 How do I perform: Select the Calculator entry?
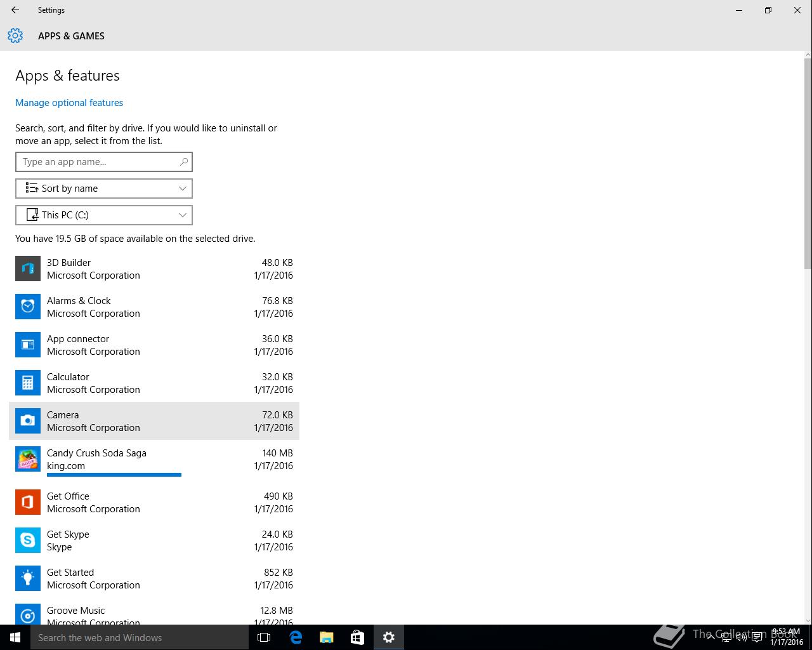[154, 383]
